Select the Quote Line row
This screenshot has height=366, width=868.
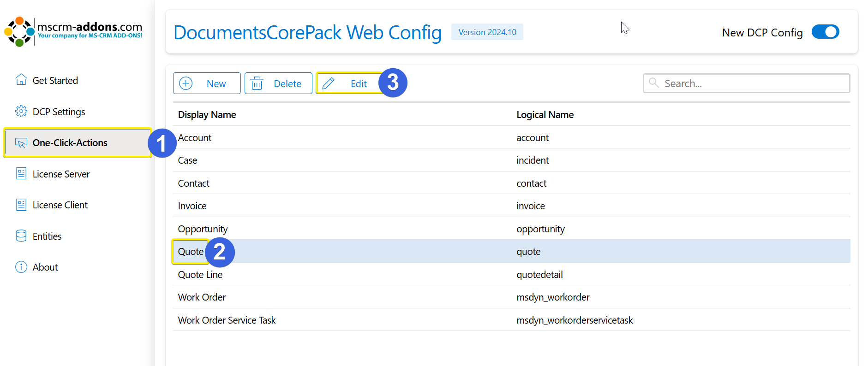200,275
